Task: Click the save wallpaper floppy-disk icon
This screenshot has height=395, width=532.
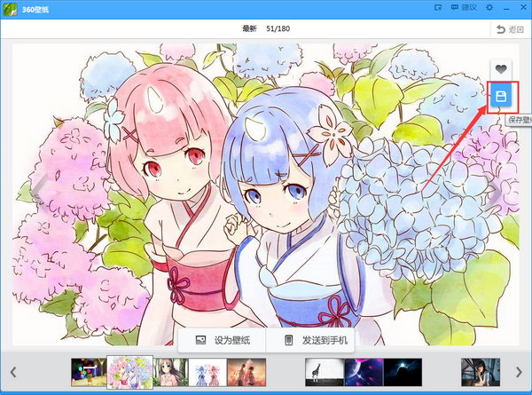Action: click(501, 97)
